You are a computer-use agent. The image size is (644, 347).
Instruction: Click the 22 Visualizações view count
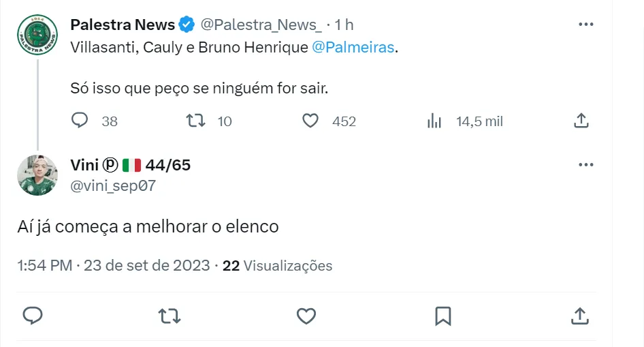point(278,265)
